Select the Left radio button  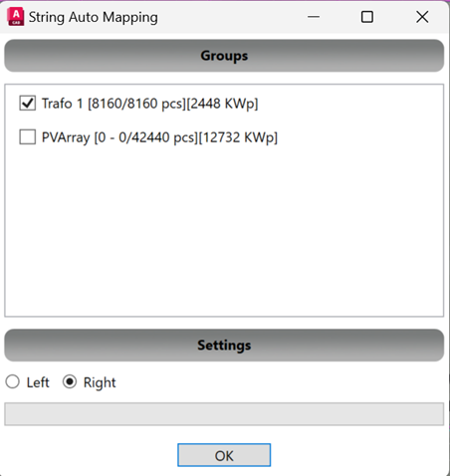pyautogui.click(x=13, y=381)
